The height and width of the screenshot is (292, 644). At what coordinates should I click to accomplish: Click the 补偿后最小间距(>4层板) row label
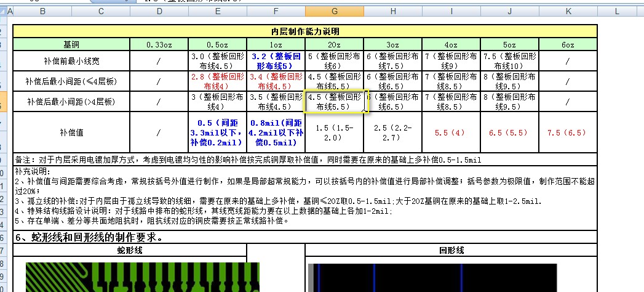tap(71, 101)
